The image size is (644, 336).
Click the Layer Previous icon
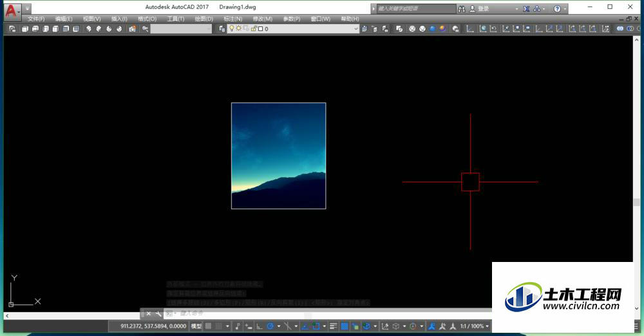tap(375, 29)
